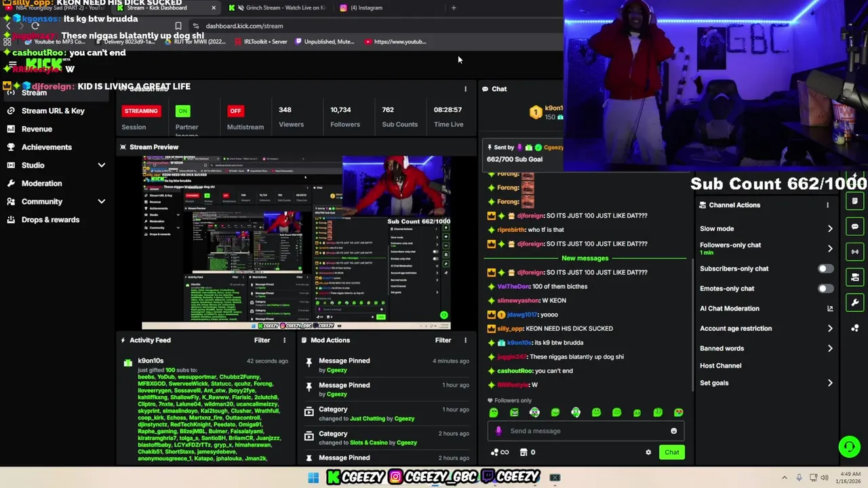Select the first green emote in chat row
Image resolution: width=868 pixels, height=488 pixels.
(494, 412)
